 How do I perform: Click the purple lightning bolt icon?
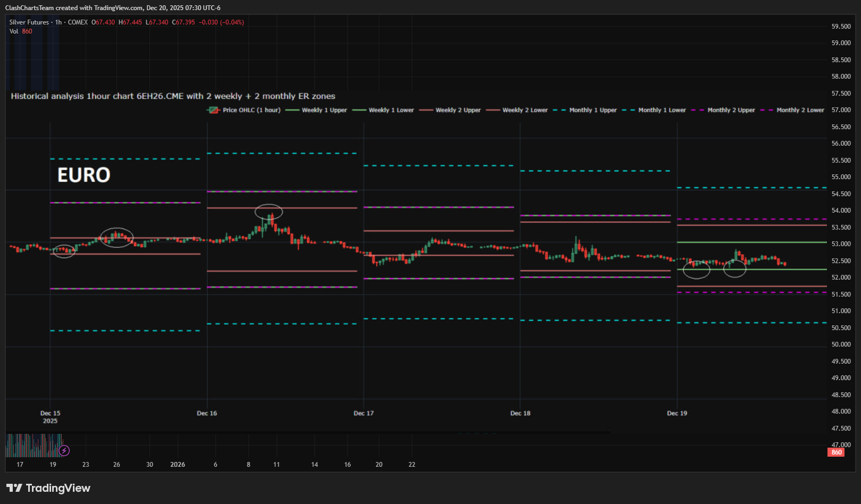point(64,451)
